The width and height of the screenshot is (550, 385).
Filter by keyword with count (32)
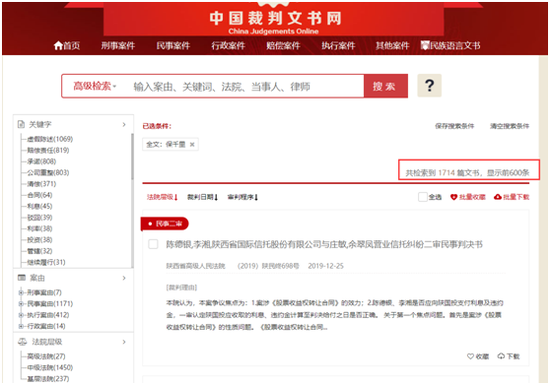tap(40, 251)
